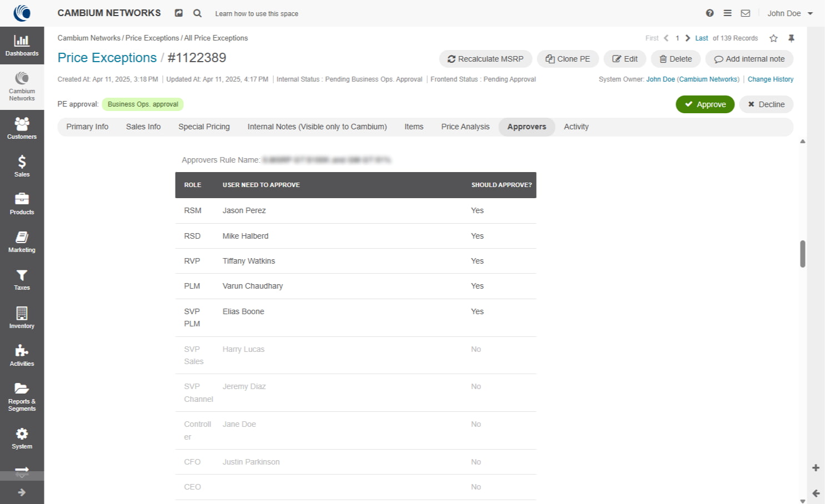Open the Activities sidebar menu
This screenshot has height=504, width=825.
(22, 355)
